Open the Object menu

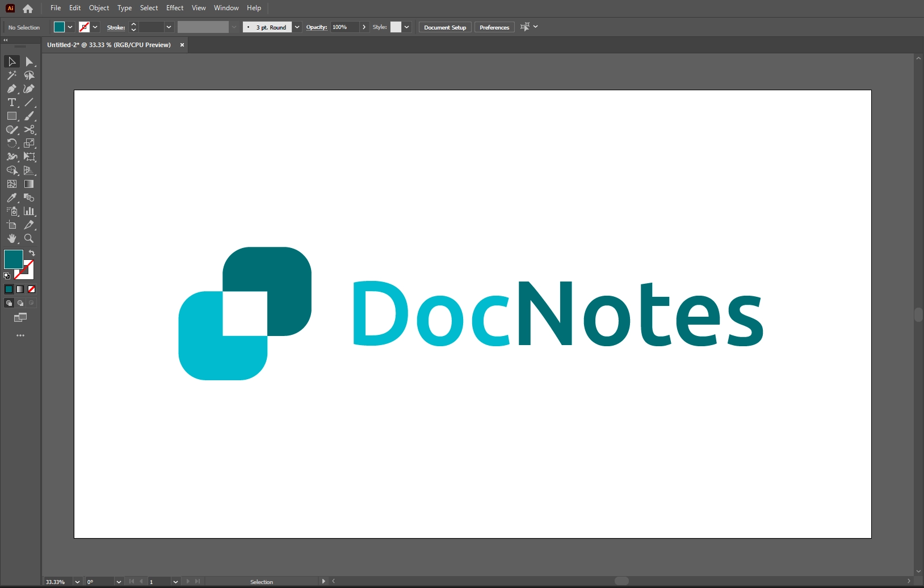point(99,8)
